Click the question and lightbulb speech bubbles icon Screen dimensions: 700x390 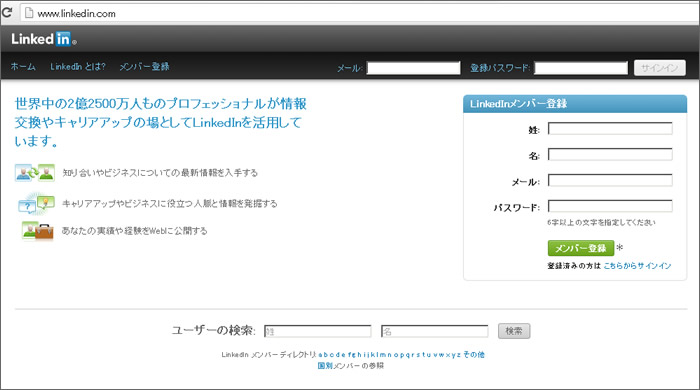point(36,204)
